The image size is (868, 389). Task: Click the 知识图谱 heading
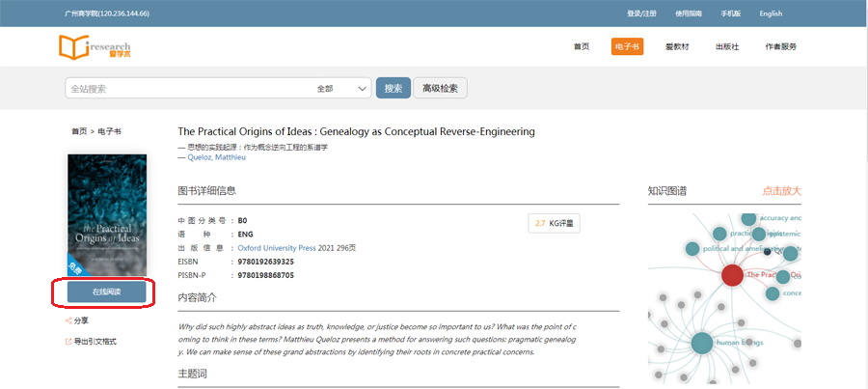click(x=667, y=191)
